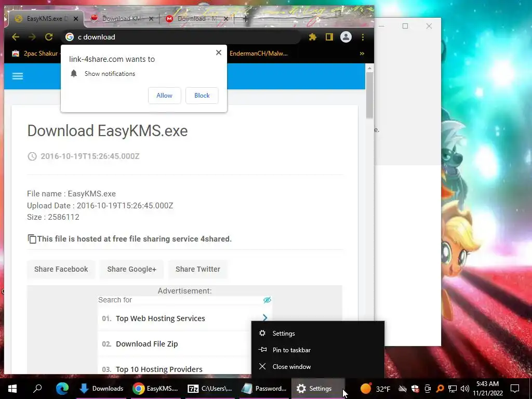Expand arrow beside Top Web Hosting Services
Image resolution: width=532 pixels, height=399 pixels.
(265, 317)
